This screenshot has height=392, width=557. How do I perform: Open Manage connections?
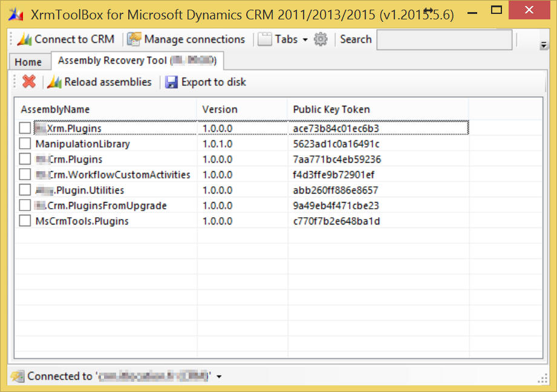tap(186, 39)
